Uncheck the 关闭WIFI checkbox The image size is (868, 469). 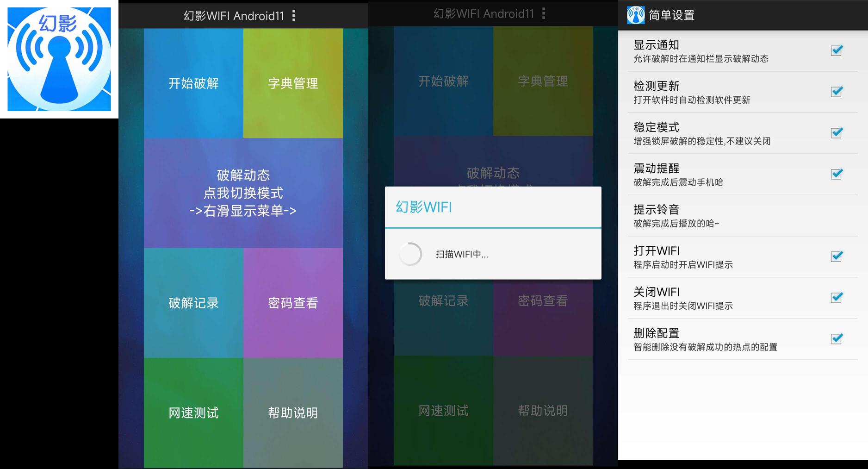[837, 298]
